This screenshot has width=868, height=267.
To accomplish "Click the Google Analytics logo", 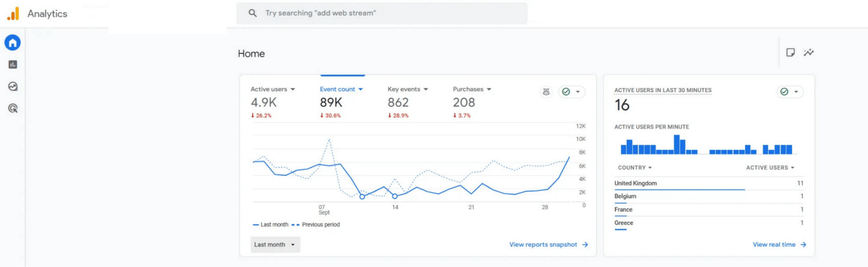I will point(13,14).
